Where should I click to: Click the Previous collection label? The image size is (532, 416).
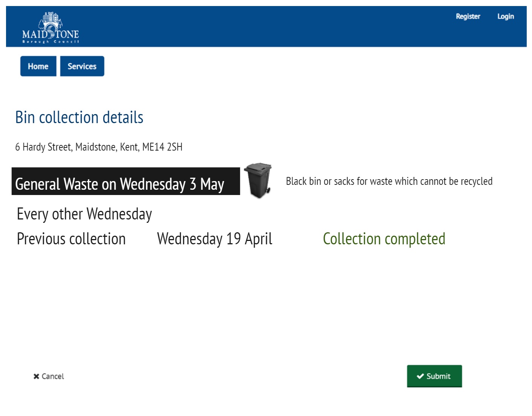71,239
